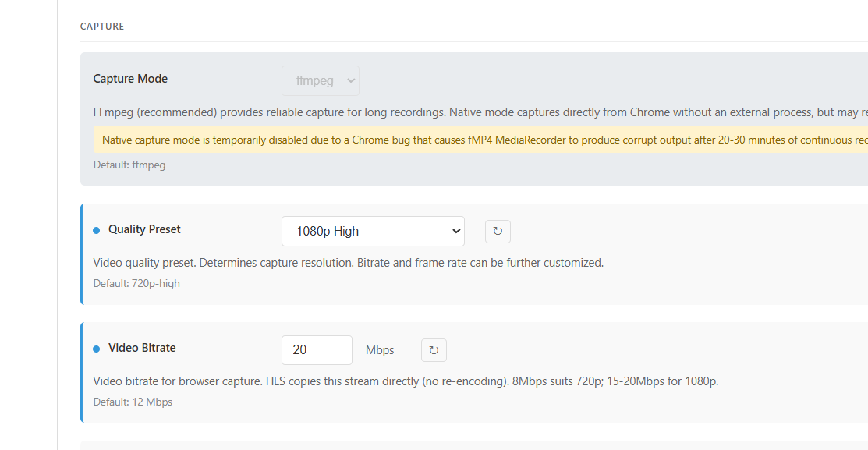The width and height of the screenshot is (868, 450).
Task: Click the 'Default: ffmpeg' hint text
Action: pyautogui.click(x=129, y=165)
